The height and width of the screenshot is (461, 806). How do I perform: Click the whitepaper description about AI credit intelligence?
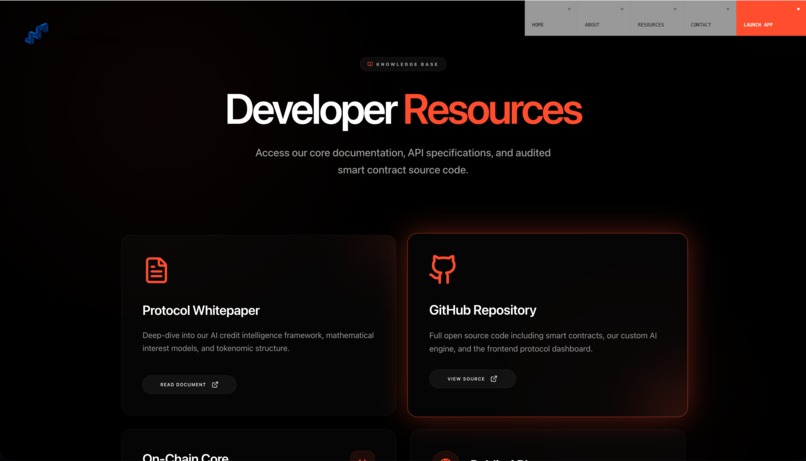tap(258, 342)
